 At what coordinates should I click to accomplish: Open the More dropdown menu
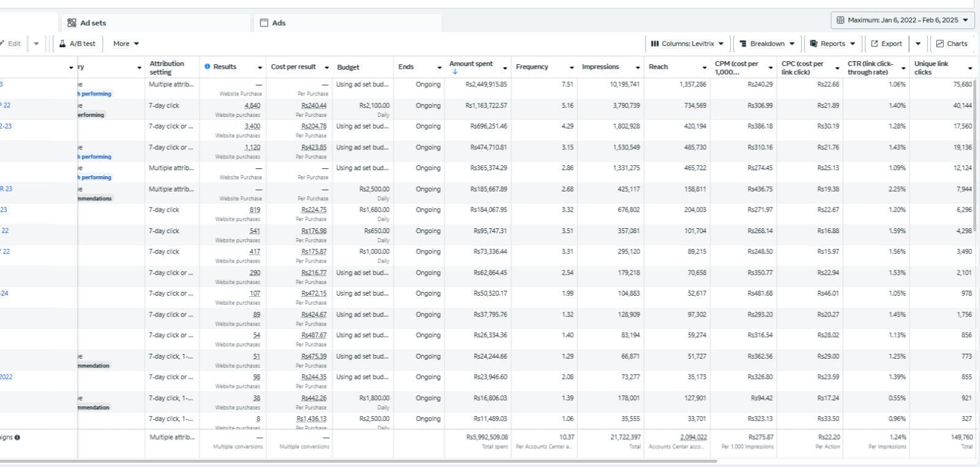(x=126, y=44)
